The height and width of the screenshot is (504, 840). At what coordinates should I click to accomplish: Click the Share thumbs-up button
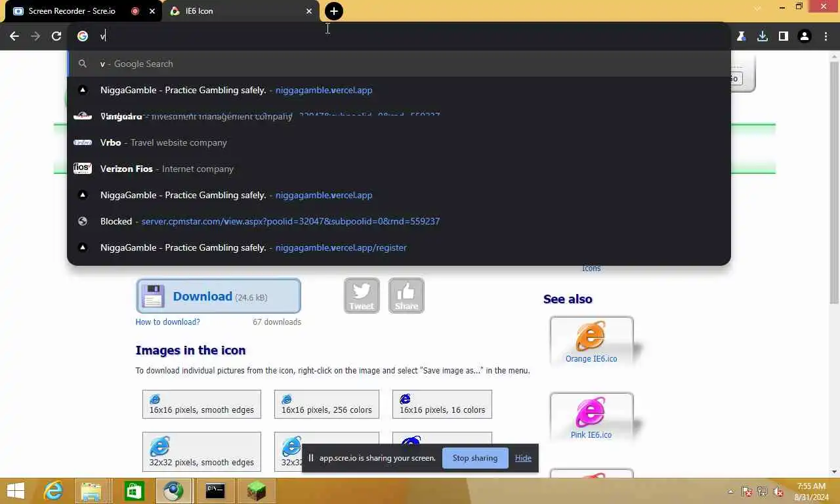pyautogui.click(x=406, y=296)
